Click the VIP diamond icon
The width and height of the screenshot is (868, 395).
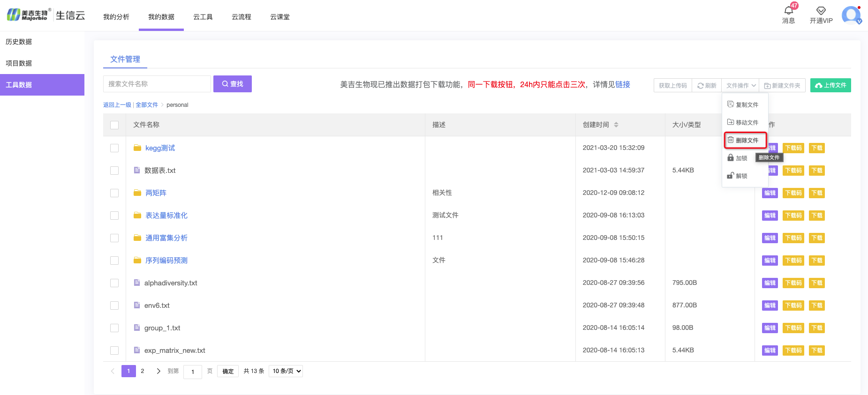821,11
